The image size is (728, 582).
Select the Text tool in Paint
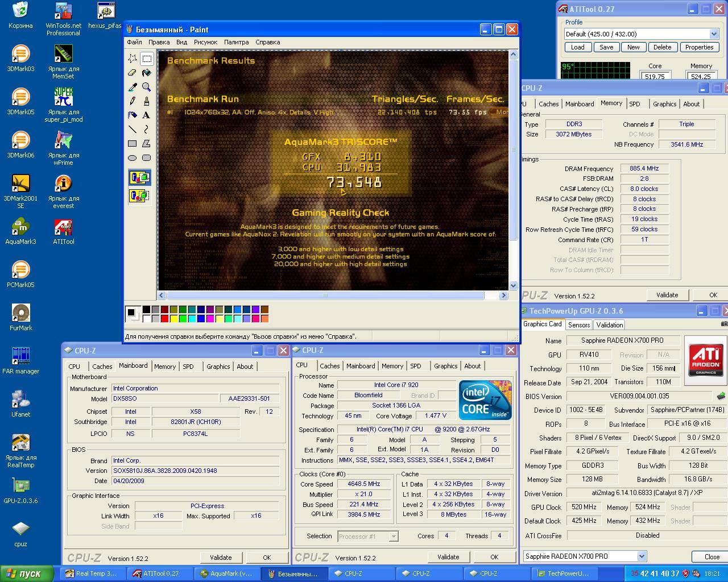(147, 115)
